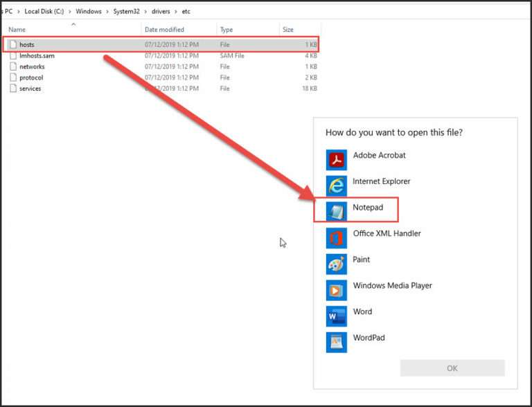Select the lmhosts.sam file
The image size is (532, 407).
click(x=37, y=55)
